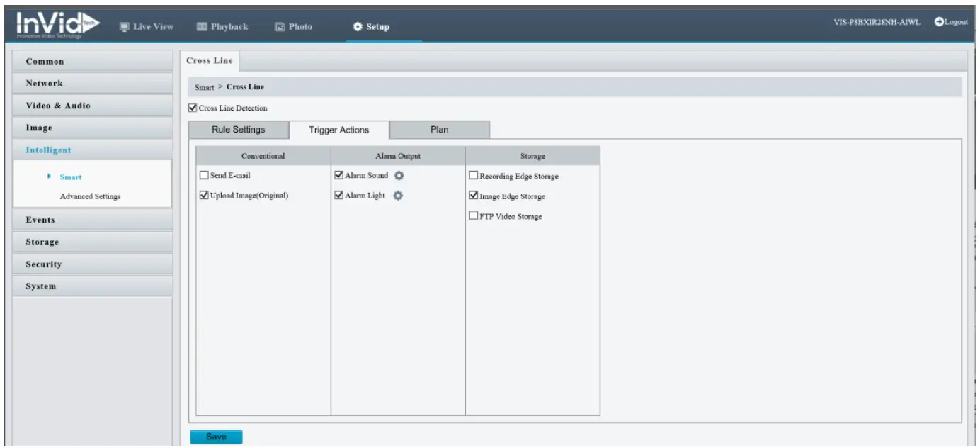Disable Alarm Light checkbox
This screenshot has height=448, width=980.
[339, 195]
